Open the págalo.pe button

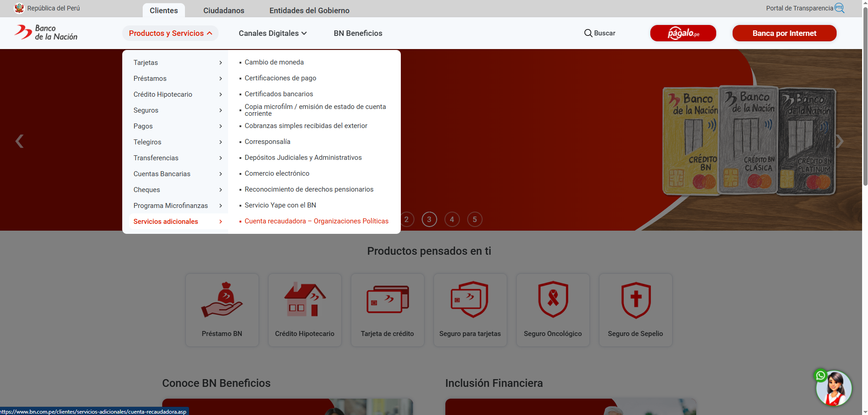pyautogui.click(x=683, y=33)
